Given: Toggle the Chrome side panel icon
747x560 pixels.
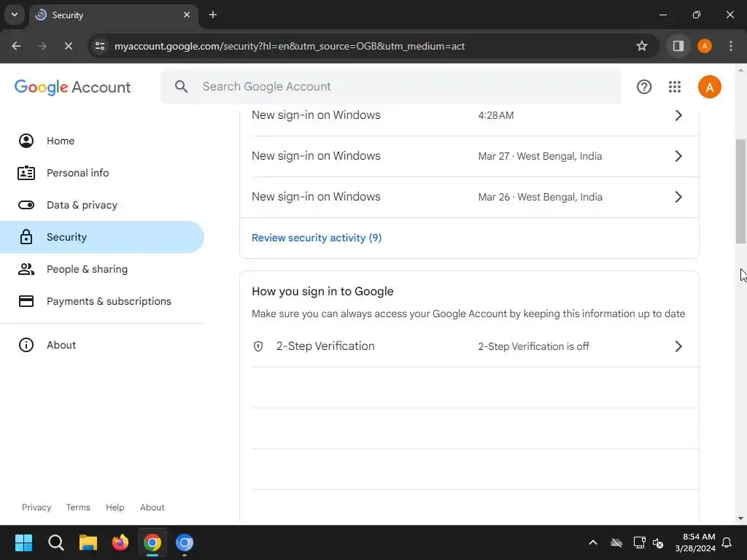Looking at the screenshot, I should tap(678, 46).
